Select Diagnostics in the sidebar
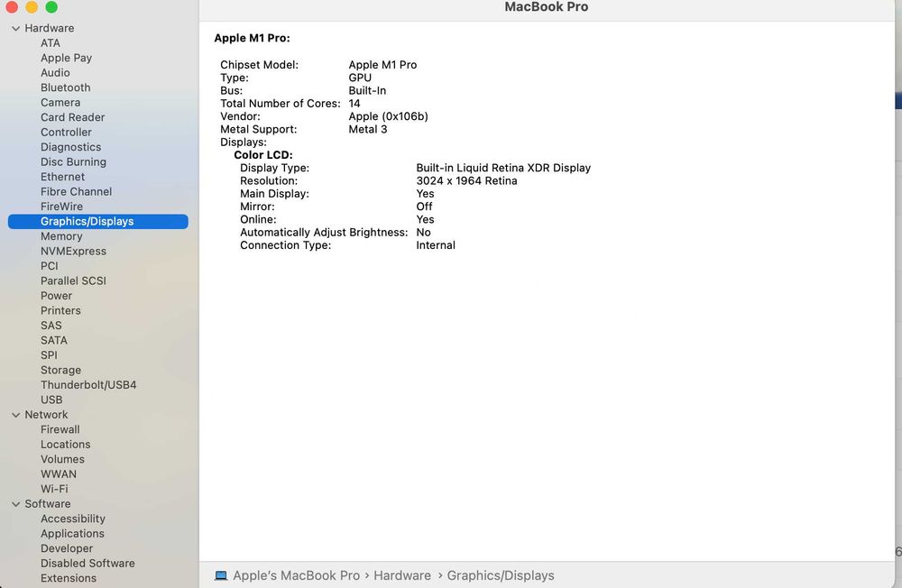 tap(70, 147)
